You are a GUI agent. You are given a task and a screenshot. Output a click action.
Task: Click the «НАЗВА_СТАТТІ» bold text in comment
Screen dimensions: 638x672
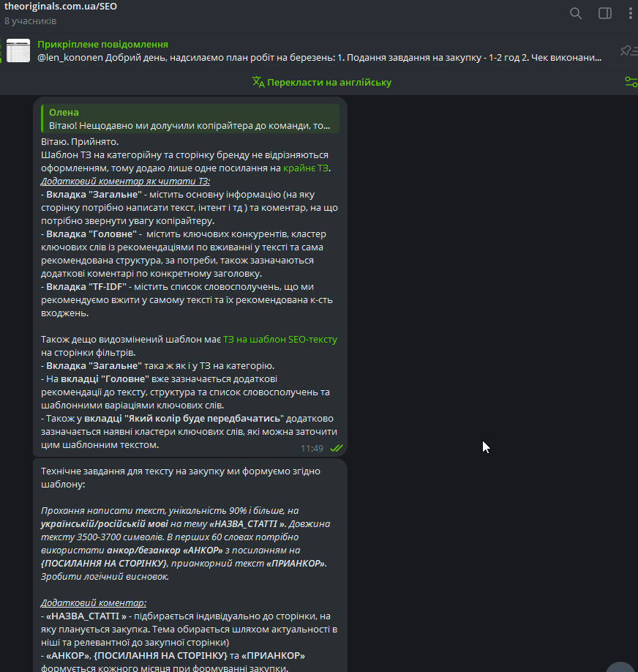(86, 616)
